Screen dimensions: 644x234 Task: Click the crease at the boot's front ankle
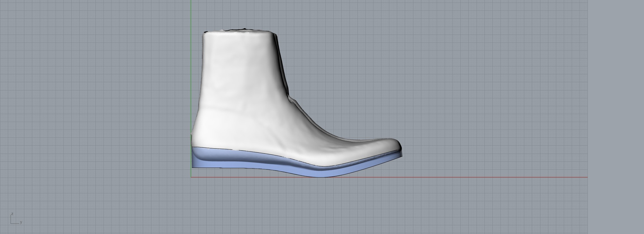pos(291,99)
